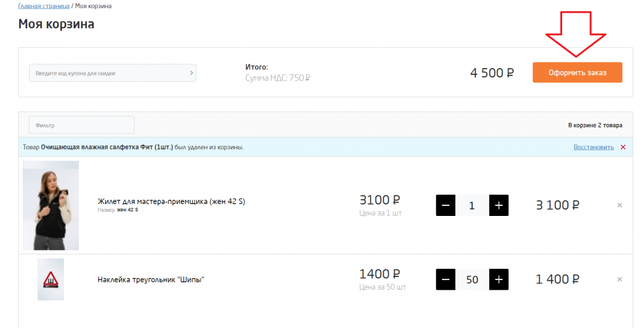
Task: Decrease quantity of the Шипы sticker
Action: click(x=445, y=280)
